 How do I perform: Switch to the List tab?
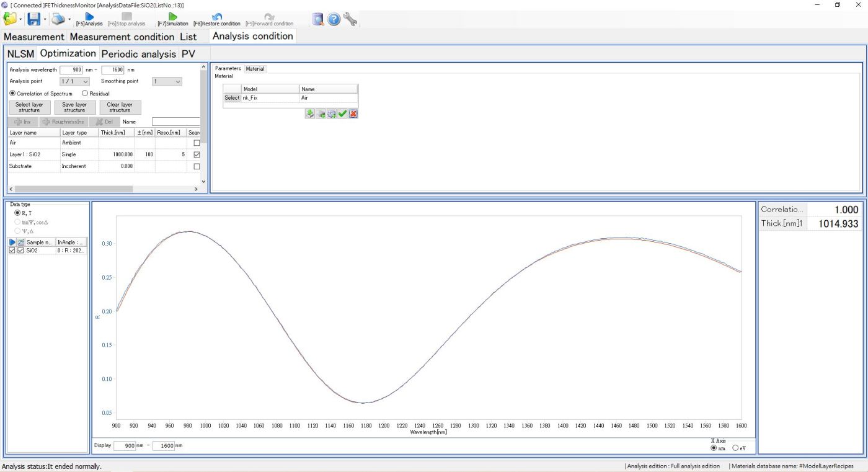coord(188,37)
